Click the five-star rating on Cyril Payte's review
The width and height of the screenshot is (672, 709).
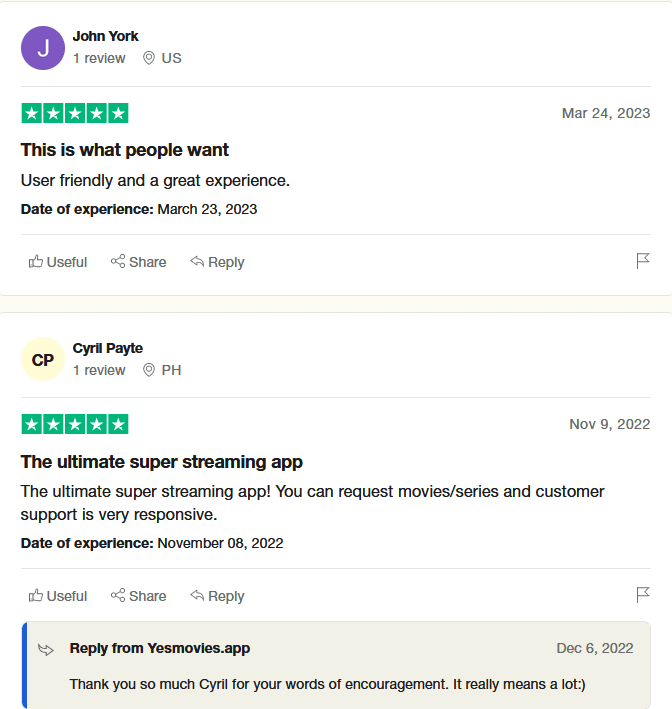tap(75, 424)
